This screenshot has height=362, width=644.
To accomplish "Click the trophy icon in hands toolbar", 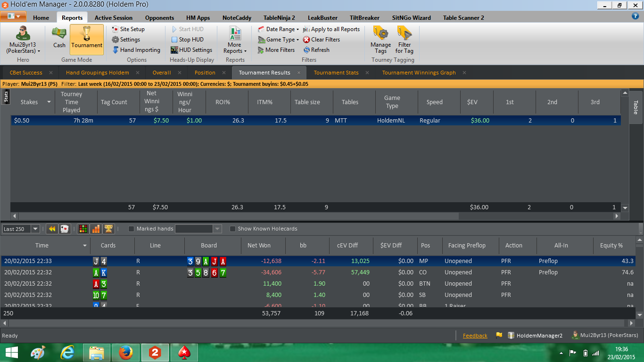I will pos(108,229).
